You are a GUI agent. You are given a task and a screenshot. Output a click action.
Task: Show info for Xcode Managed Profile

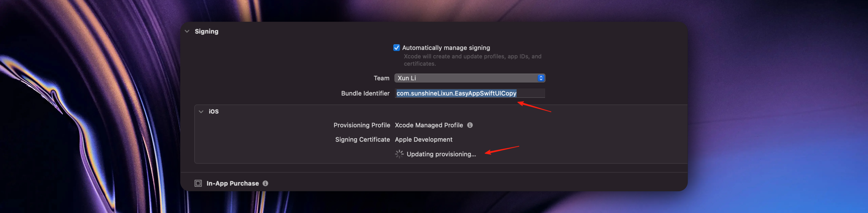(470, 125)
